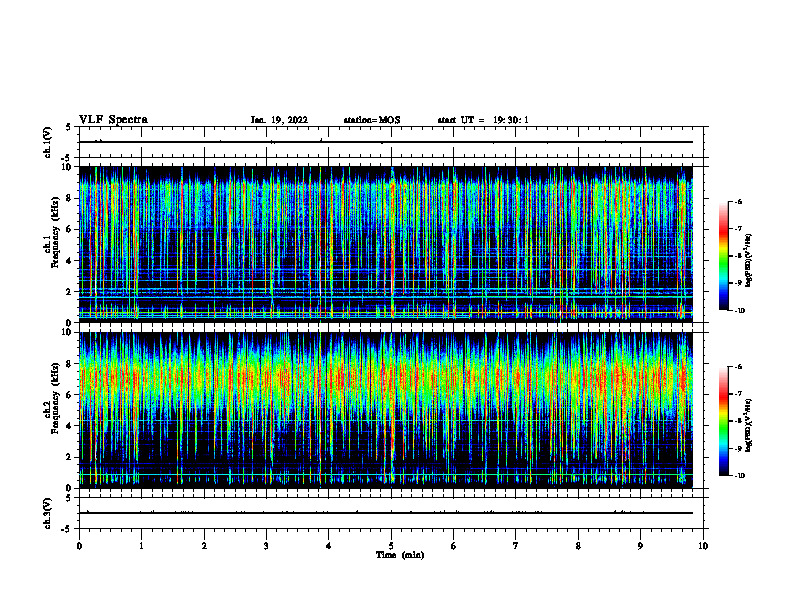Viewport: 792px width, 612px height.
Task: Click the "-8" label on ch.2 colorbar
Action: 738,421
